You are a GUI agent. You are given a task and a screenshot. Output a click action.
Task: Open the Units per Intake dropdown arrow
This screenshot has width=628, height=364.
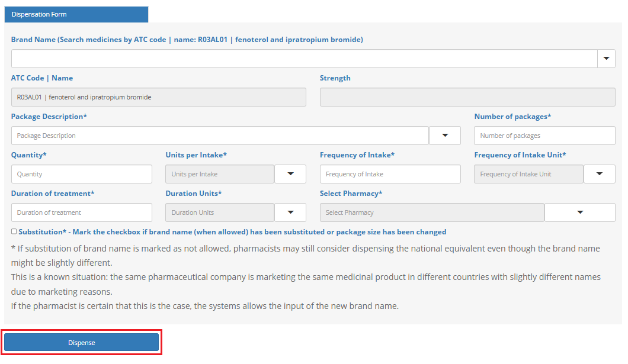point(290,174)
